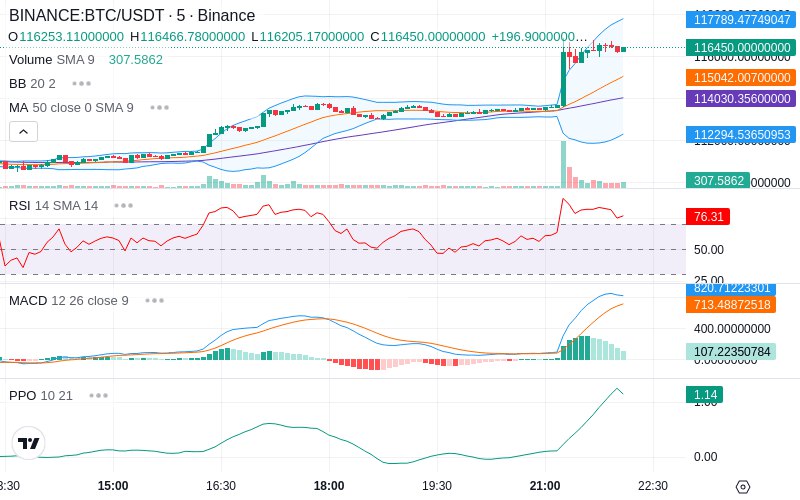
Task: Open more options for MA 50 indicator
Action: (x=160, y=108)
